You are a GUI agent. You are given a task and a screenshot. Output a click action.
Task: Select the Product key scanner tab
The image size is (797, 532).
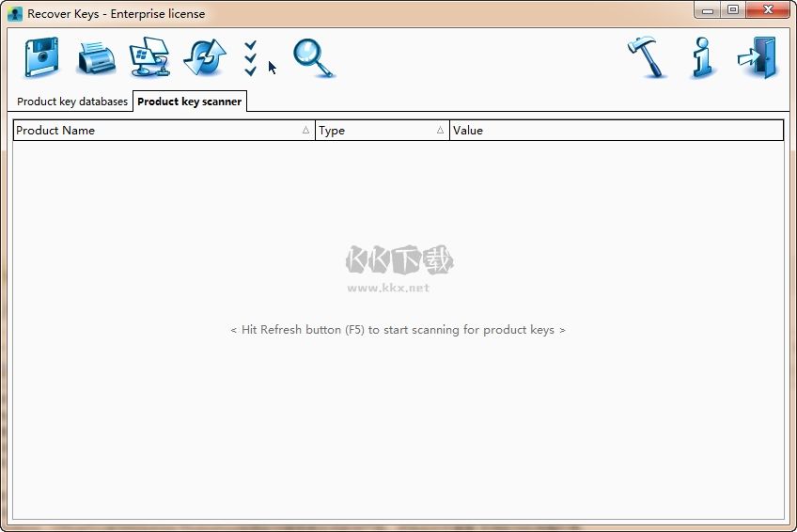point(190,102)
